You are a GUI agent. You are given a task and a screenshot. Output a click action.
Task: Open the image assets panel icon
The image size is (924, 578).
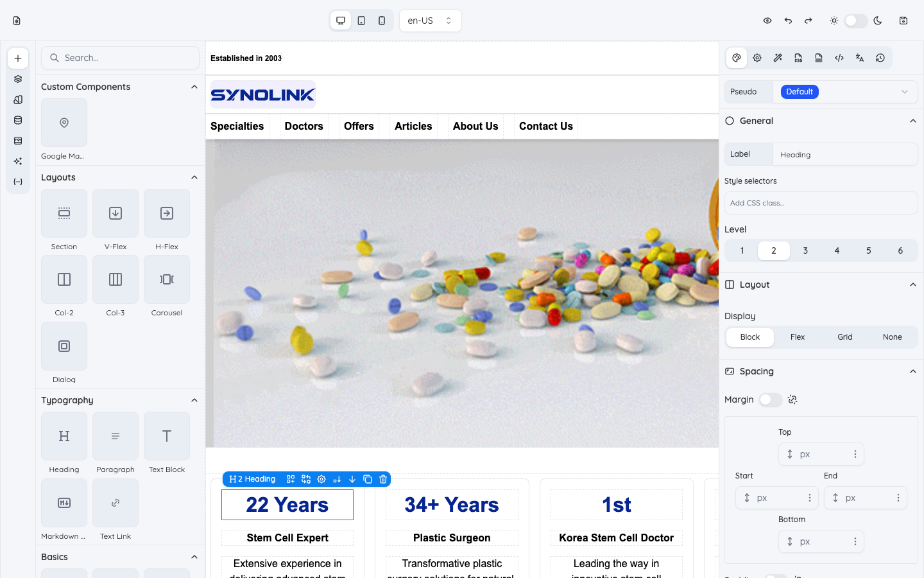click(x=18, y=141)
